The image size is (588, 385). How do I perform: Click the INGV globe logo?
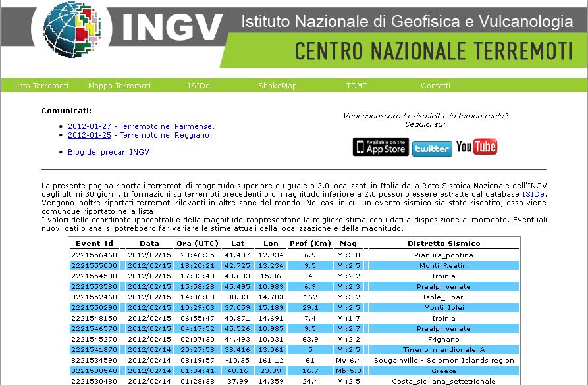coord(72,29)
